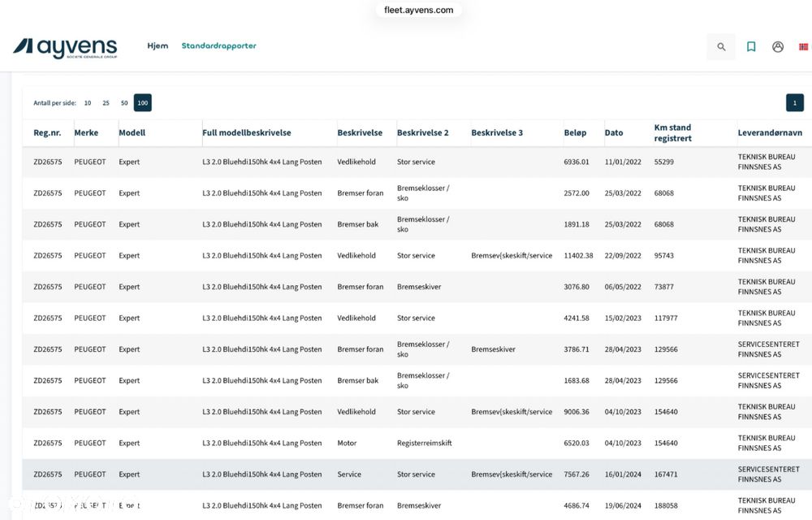Screen dimensions: 812x520
Task: Select km value 73877
Action: [663, 287]
